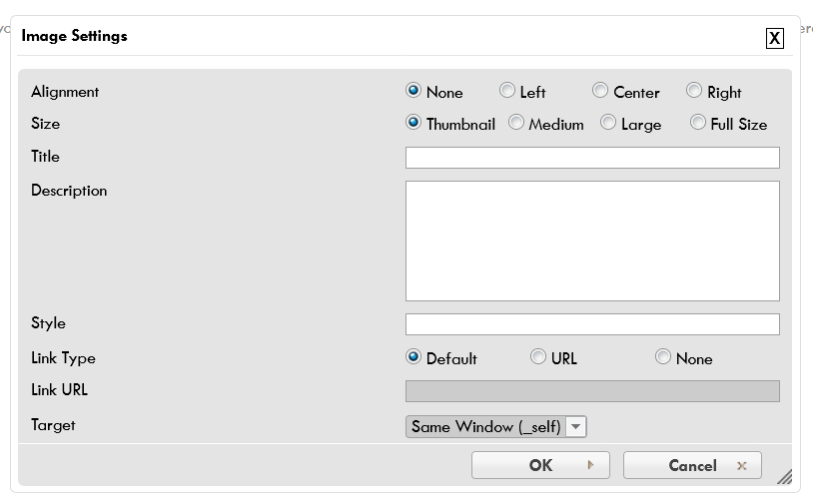This screenshot has height=504, width=813.
Task: Choose Medium image size
Action: 516,123
